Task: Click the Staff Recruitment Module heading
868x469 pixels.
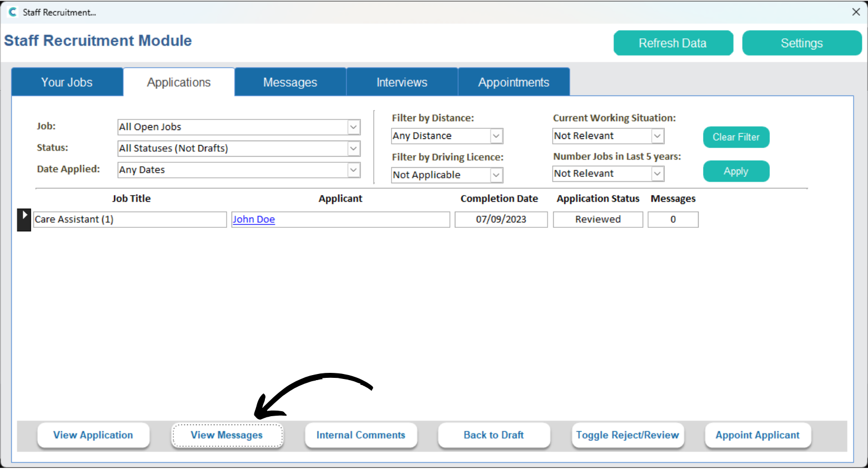Action: click(x=98, y=41)
